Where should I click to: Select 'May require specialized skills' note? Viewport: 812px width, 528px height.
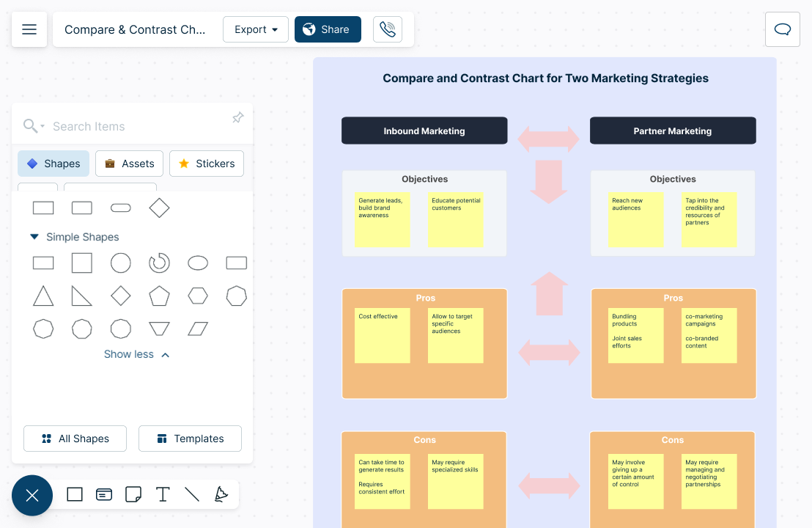456,482
